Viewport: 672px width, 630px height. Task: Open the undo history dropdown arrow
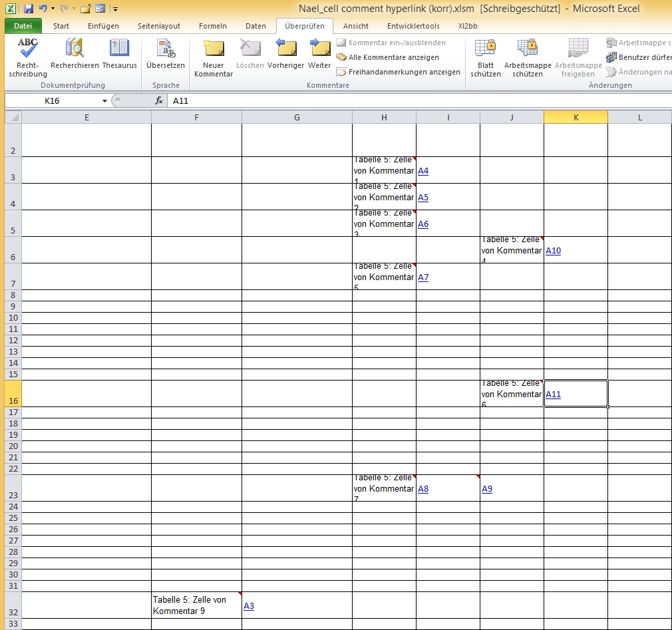point(53,9)
